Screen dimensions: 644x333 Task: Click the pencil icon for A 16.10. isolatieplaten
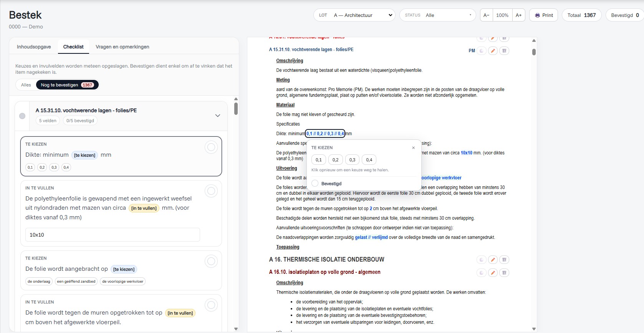point(493,273)
